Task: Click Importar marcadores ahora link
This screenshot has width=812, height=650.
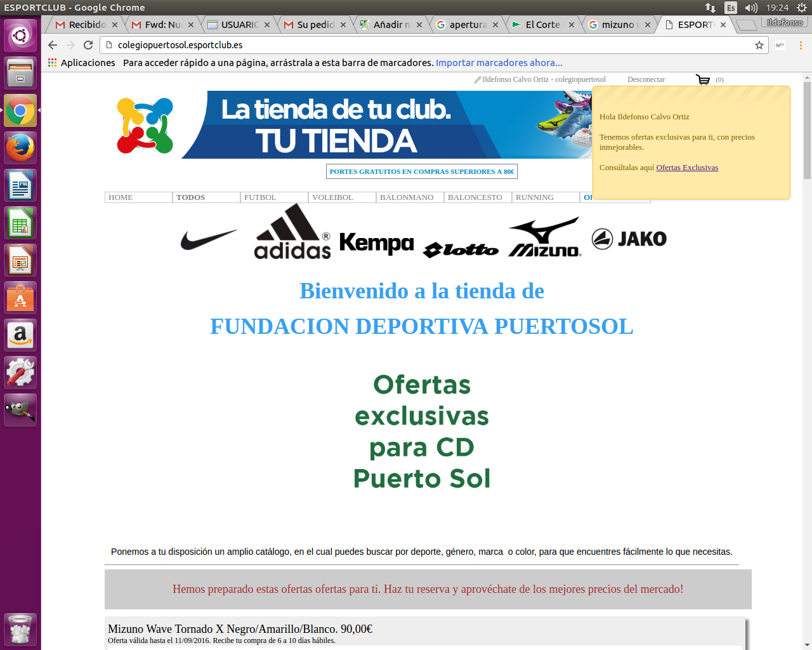Action: 499,63
